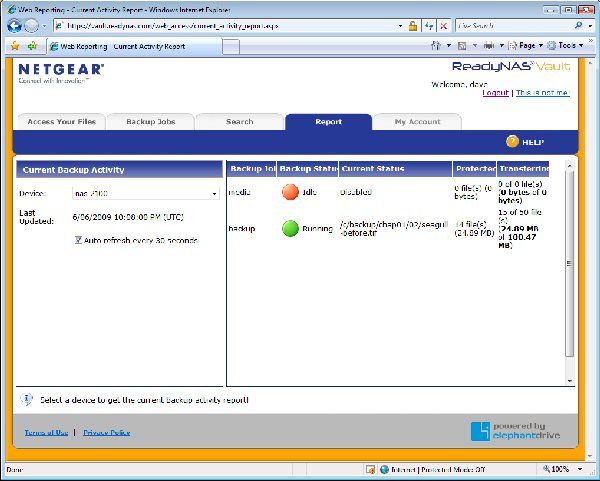The image size is (600, 481).
Task: Click the HELP question mark icon
Action: pyautogui.click(x=512, y=142)
